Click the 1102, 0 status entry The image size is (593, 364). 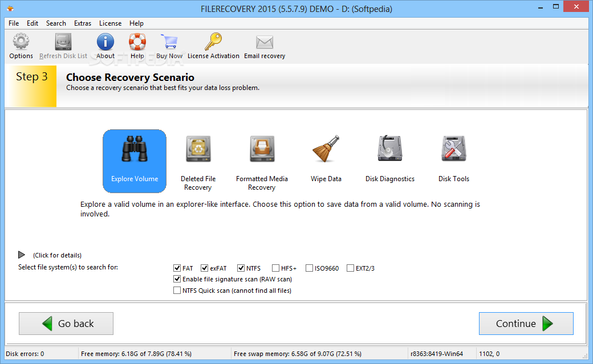(x=489, y=354)
